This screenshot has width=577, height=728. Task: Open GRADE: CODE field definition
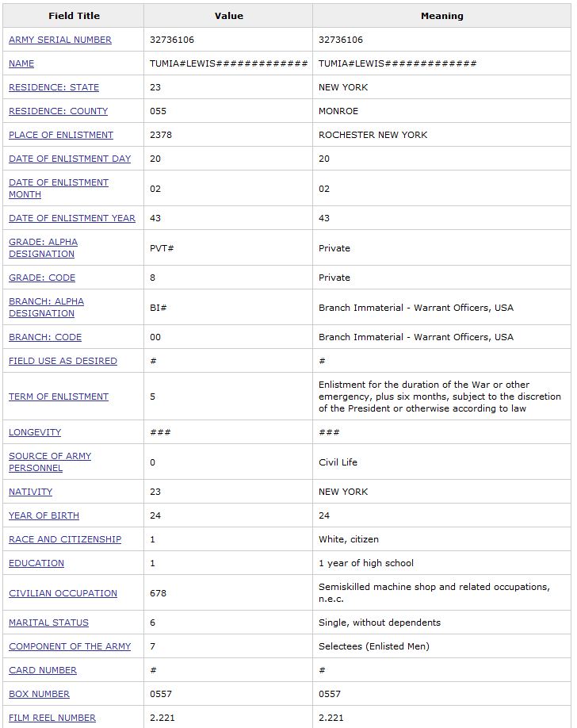(42, 278)
